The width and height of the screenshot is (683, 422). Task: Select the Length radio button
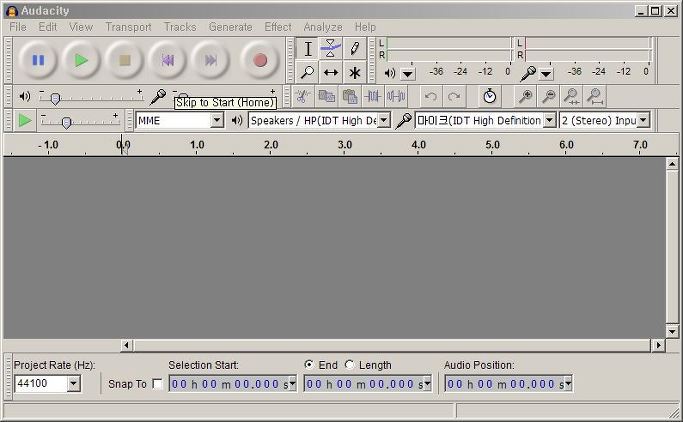coord(349,365)
